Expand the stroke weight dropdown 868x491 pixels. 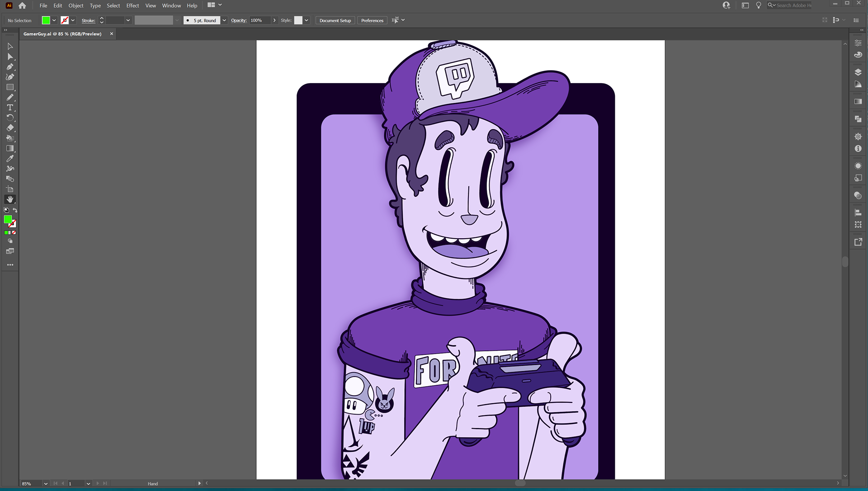(x=128, y=20)
